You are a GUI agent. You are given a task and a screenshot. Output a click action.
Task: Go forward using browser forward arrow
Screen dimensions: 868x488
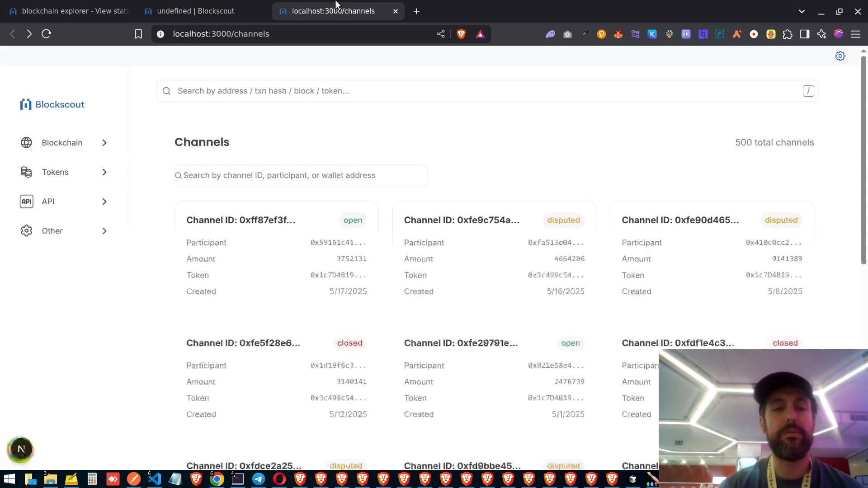pyautogui.click(x=29, y=34)
